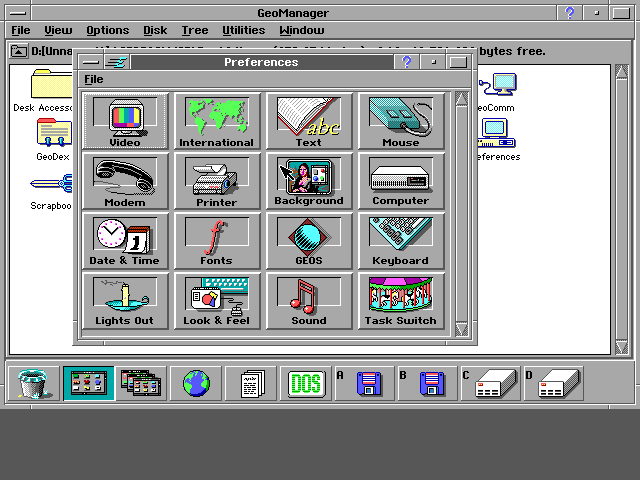Click the Preferences scrollbar up arrow
The image size is (640, 480).
click(x=462, y=99)
